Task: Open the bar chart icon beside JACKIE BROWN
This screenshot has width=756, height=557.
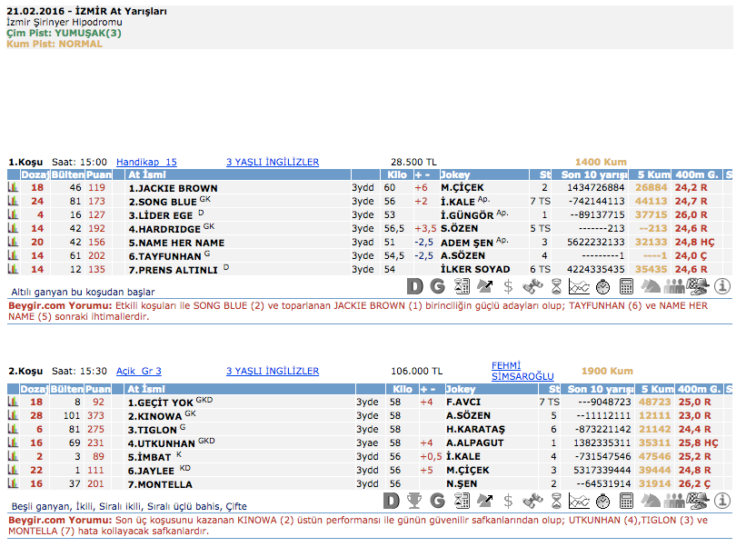Action: tap(14, 188)
